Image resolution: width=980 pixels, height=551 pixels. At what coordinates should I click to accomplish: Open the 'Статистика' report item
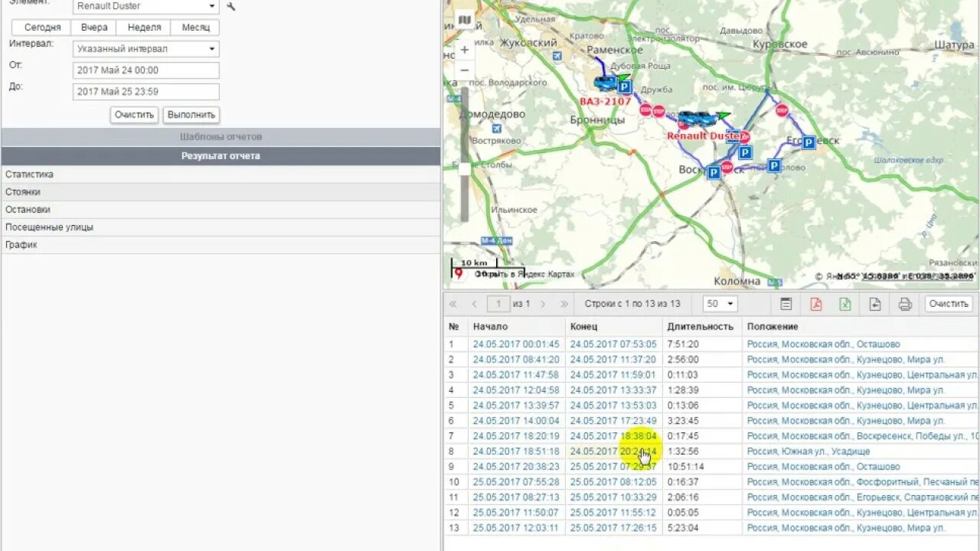(220, 174)
